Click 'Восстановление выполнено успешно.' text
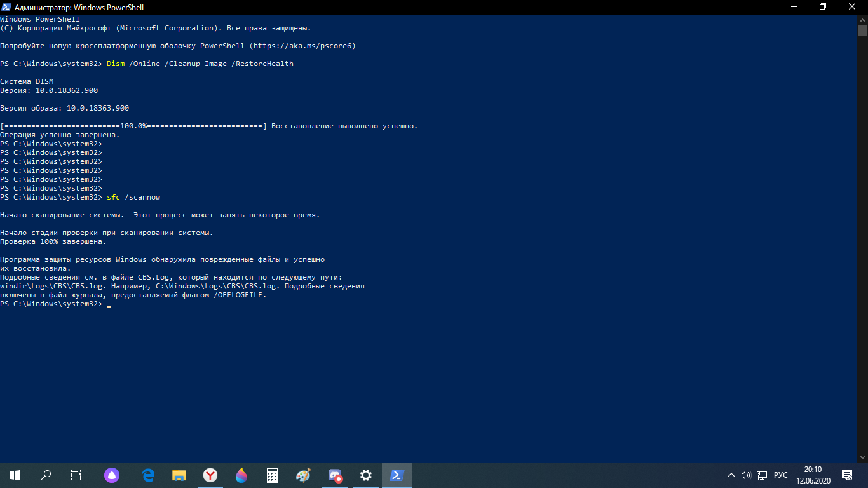This screenshot has width=868, height=488. click(344, 126)
